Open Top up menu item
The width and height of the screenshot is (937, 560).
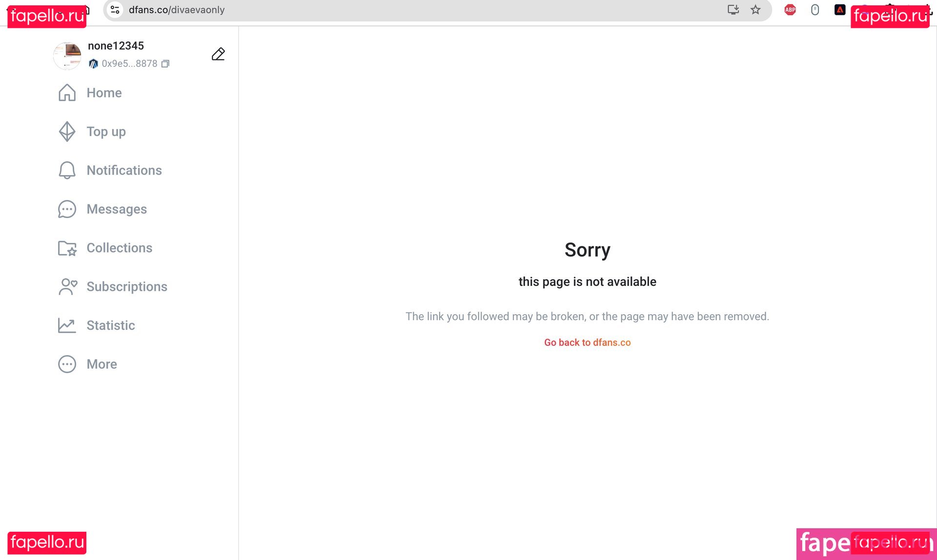106,132
